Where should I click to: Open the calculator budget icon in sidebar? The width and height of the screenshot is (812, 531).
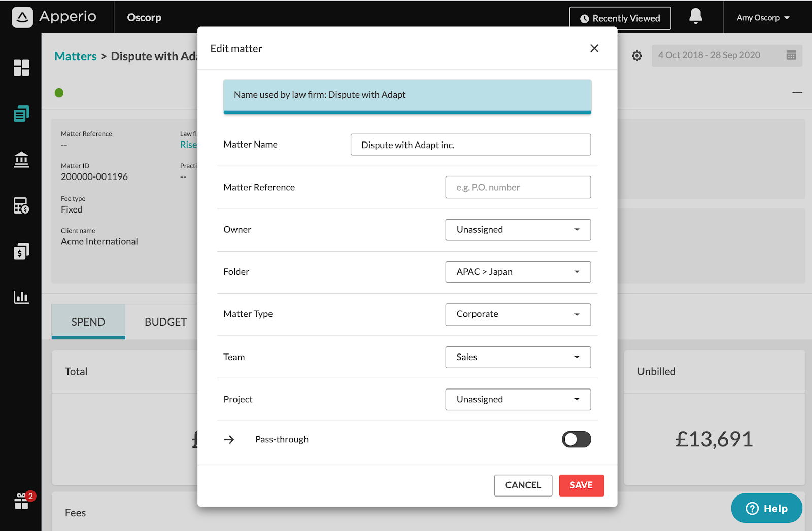coord(21,205)
